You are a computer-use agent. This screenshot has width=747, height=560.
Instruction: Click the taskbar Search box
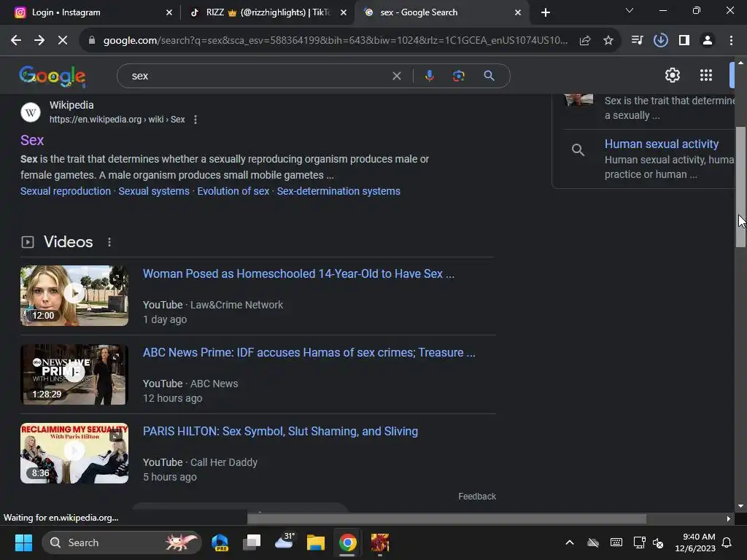(x=122, y=542)
